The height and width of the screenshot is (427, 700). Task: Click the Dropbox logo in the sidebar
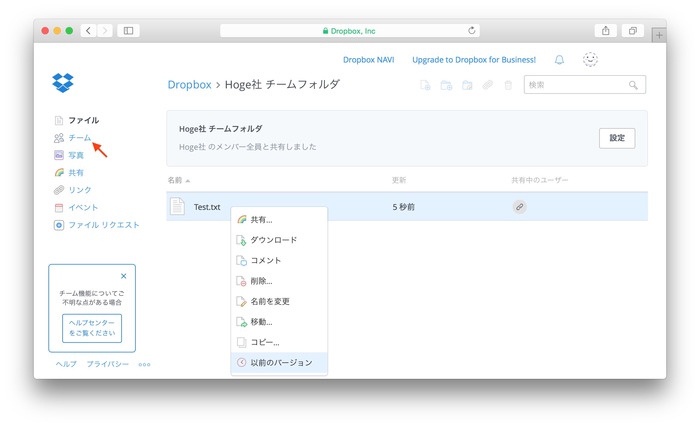click(x=63, y=83)
